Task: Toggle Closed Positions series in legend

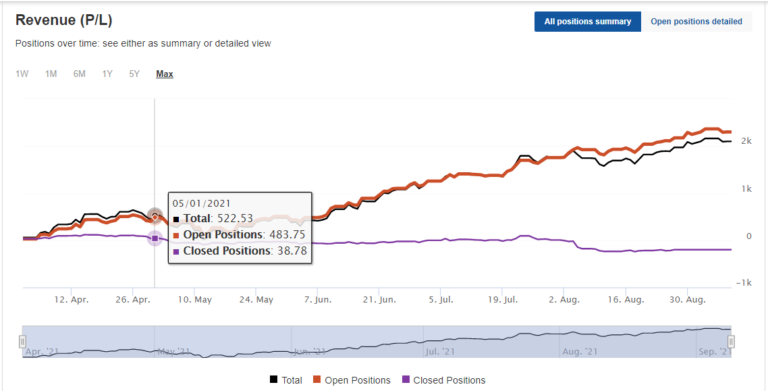Action: (443, 380)
